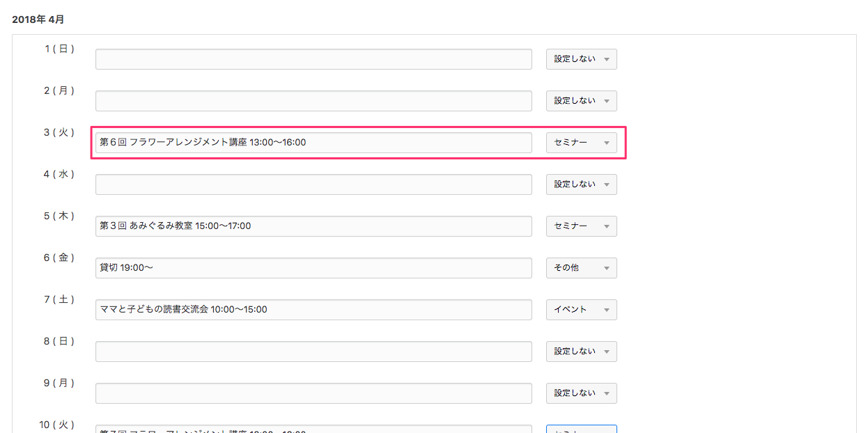This screenshot has width=868, height=433.
Task: Click the partially visible April 10 text field
Action: tap(313, 429)
